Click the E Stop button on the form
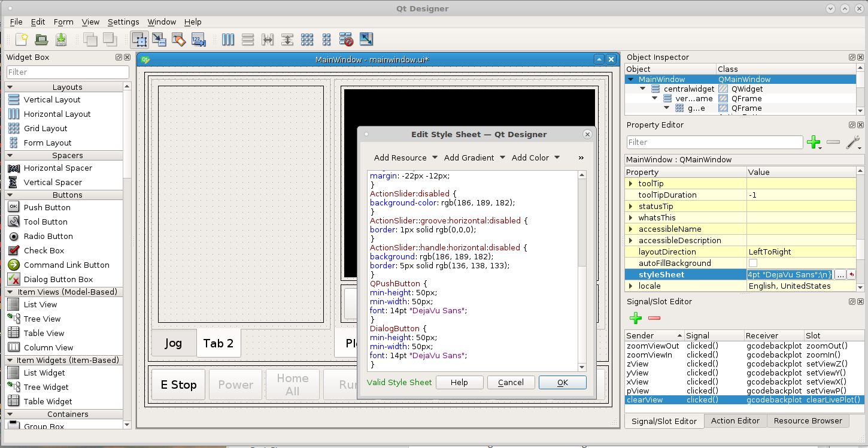Viewport: 868px width, 448px height. 178,385
